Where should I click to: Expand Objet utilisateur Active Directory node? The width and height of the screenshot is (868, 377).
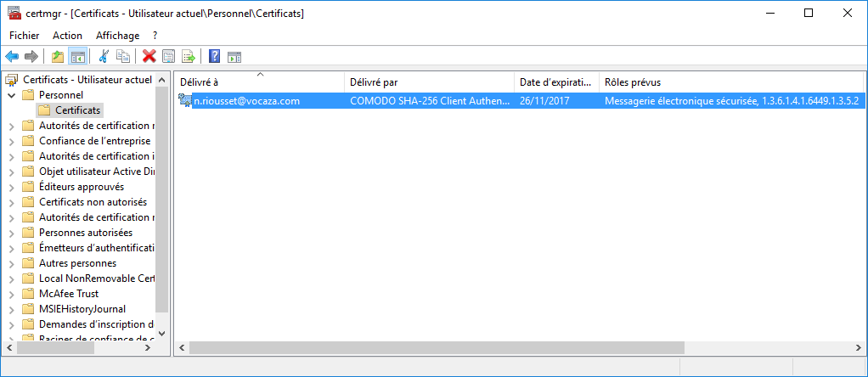click(x=12, y=172)
